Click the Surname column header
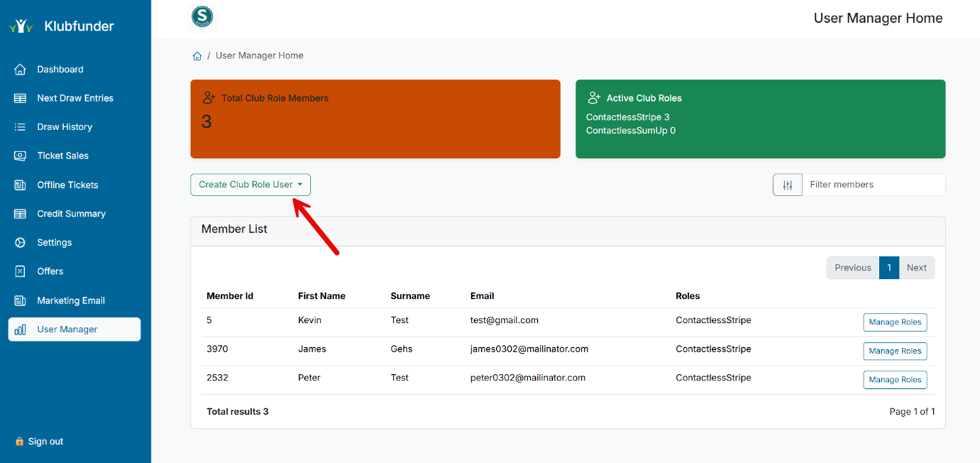 (410, 296)
